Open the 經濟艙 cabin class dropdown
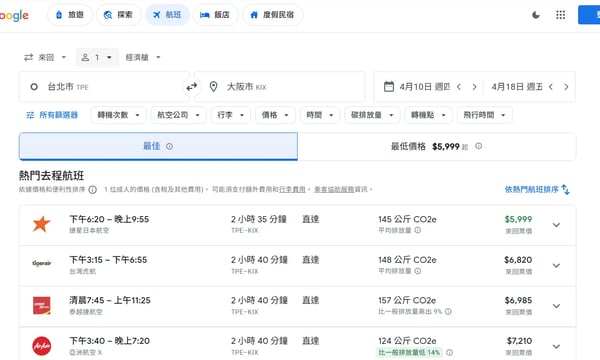600x360 pixels. (143, 57)
